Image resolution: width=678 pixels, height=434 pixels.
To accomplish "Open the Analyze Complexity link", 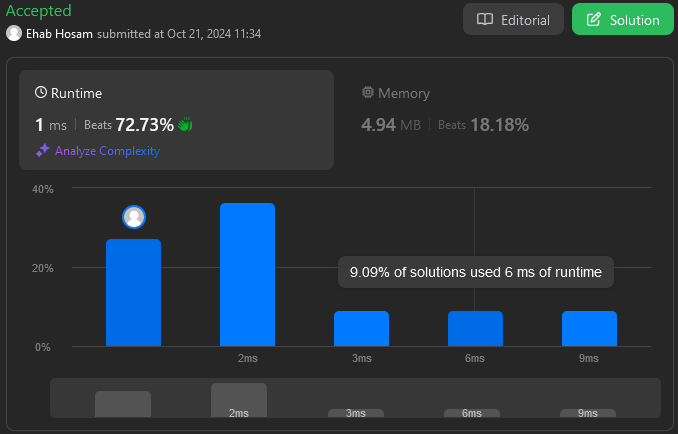I will [x=107, y=151].
